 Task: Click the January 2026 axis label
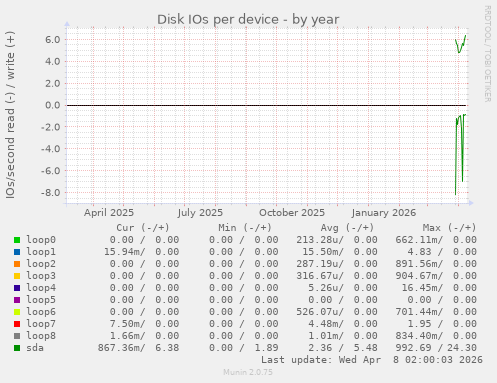tap(384, 213)
